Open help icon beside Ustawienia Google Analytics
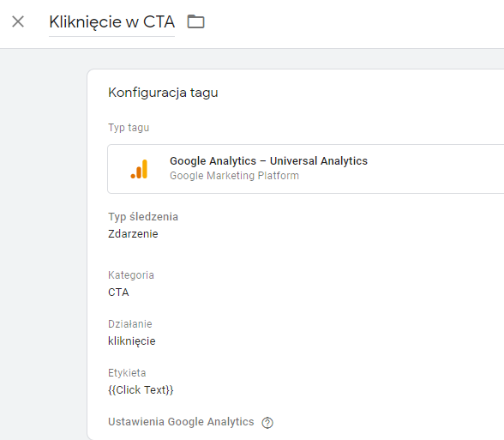 pos(267,423)
